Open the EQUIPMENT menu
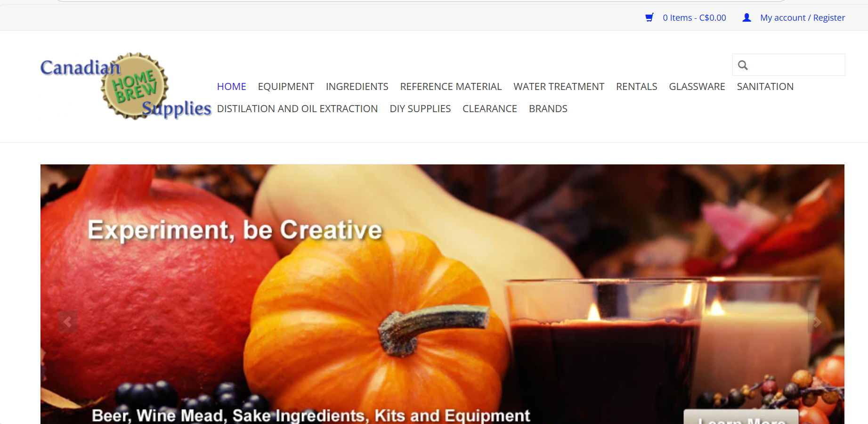The height and width of the screenshot is (424, 868). coord(286,87)
